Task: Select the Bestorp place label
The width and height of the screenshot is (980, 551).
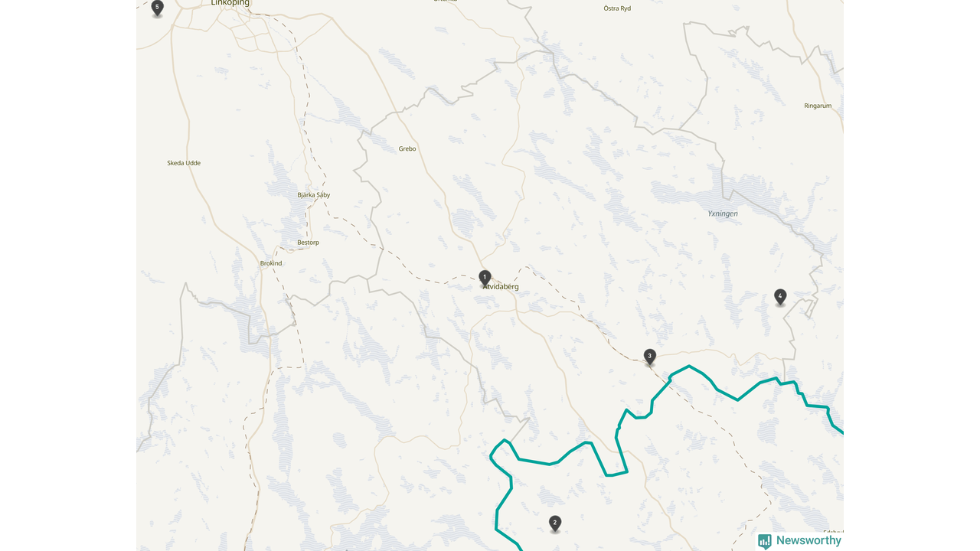Action: pyautogui.click(x=308, y=243)
